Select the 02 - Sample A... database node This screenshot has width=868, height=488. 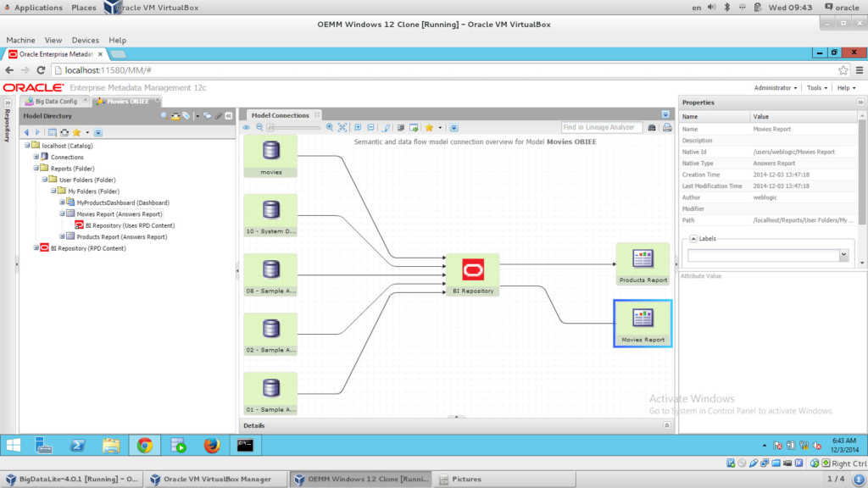click(x=270, y=334)
